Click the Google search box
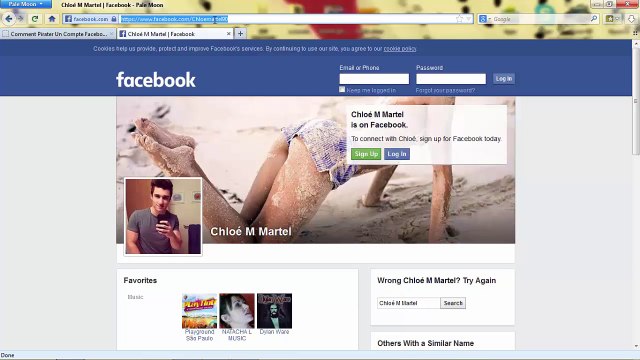This screenshot has height=360, width=640. 540,19
